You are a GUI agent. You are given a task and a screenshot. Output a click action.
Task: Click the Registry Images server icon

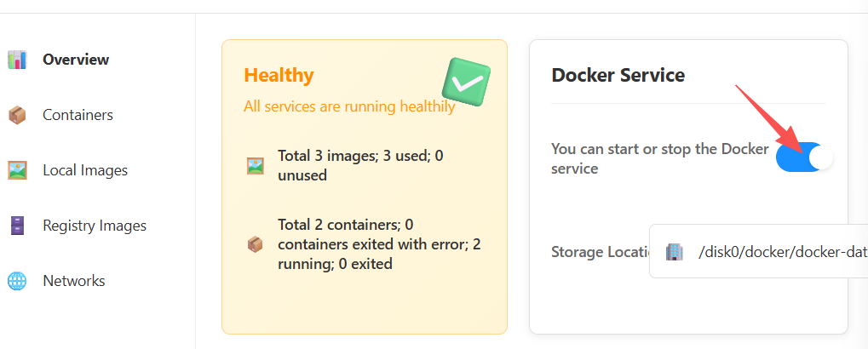[x=17, y=226]
